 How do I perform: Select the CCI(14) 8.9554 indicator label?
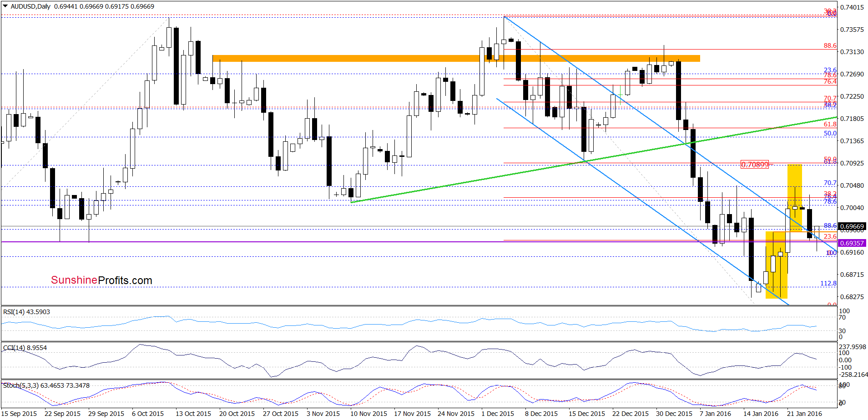25,348
